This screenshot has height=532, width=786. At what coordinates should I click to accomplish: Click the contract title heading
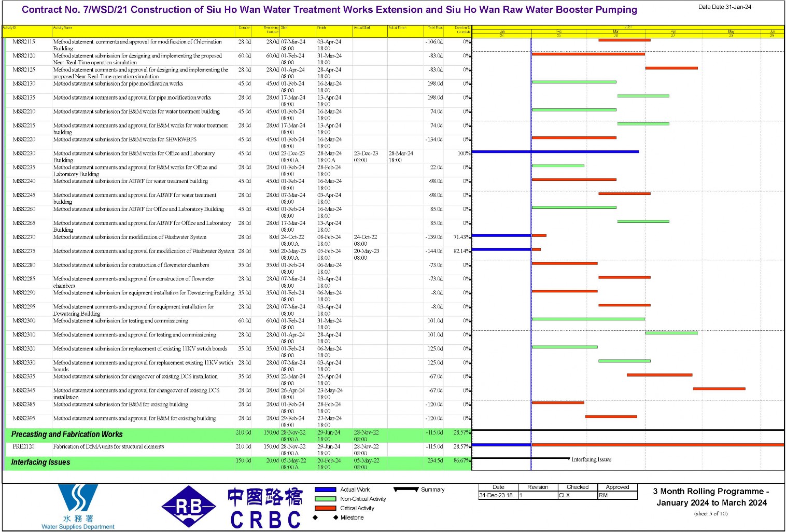(329, 10)
